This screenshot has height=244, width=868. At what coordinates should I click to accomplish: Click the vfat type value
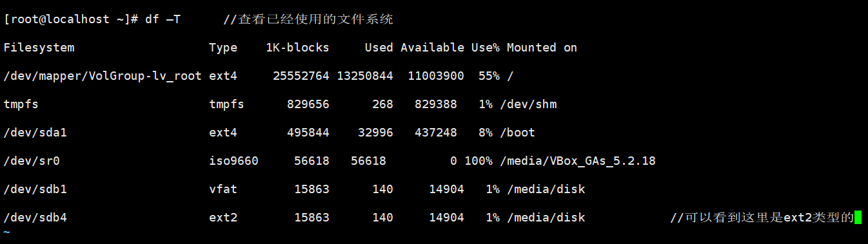(x=223, y=189)
